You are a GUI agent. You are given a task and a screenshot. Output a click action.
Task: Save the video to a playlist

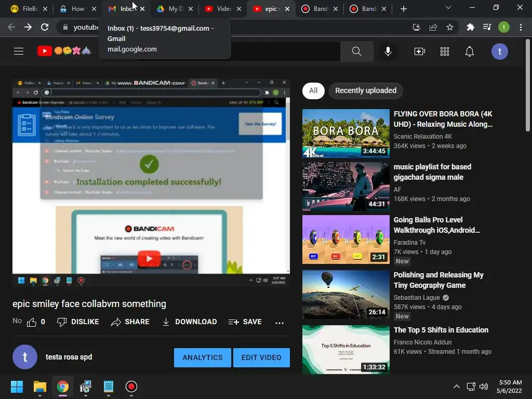[x=245, y=322]
